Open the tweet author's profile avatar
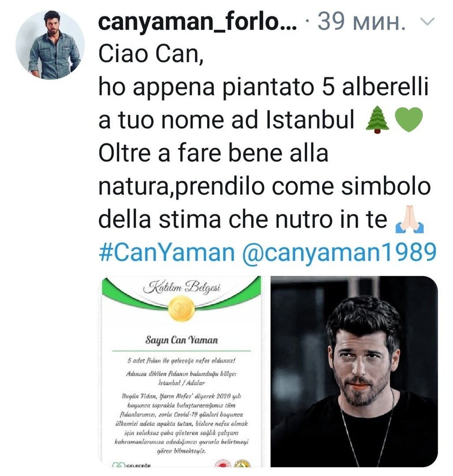453x476 pixels. coord(50,45)
